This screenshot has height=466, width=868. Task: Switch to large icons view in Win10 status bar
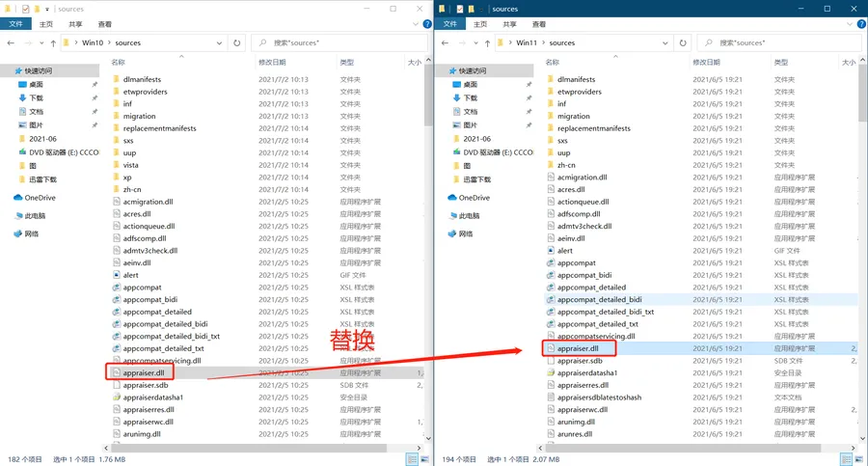click(424, 459)
